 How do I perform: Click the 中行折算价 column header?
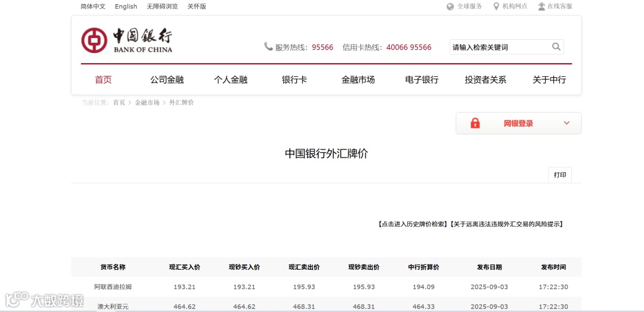click(423, 267)
